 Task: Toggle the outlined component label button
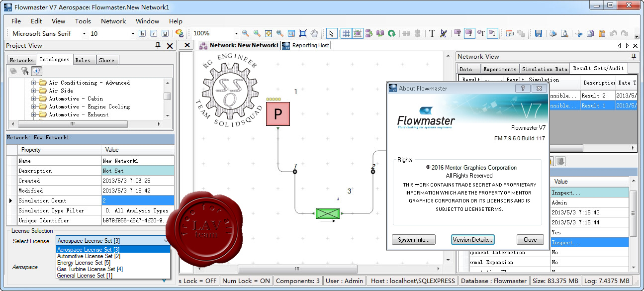[x=469, y=33]
